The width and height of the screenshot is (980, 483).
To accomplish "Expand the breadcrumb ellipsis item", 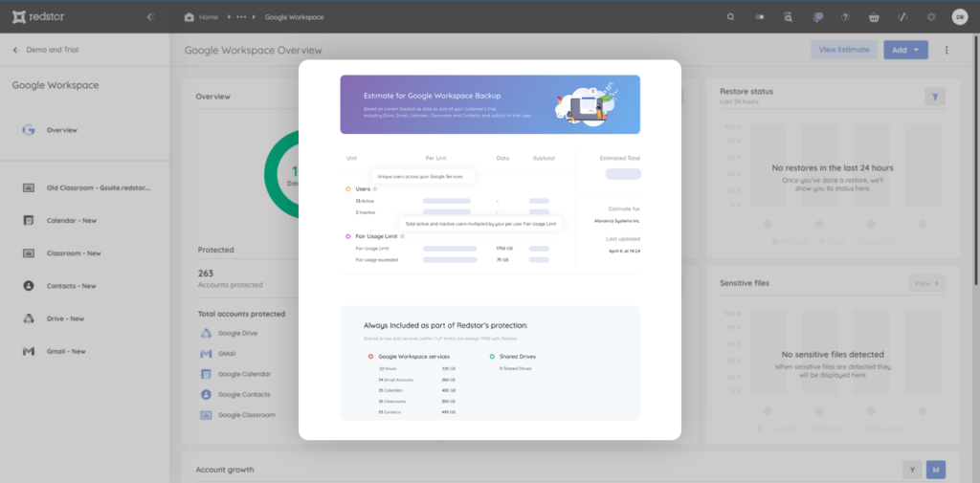I will coord(240,17).
